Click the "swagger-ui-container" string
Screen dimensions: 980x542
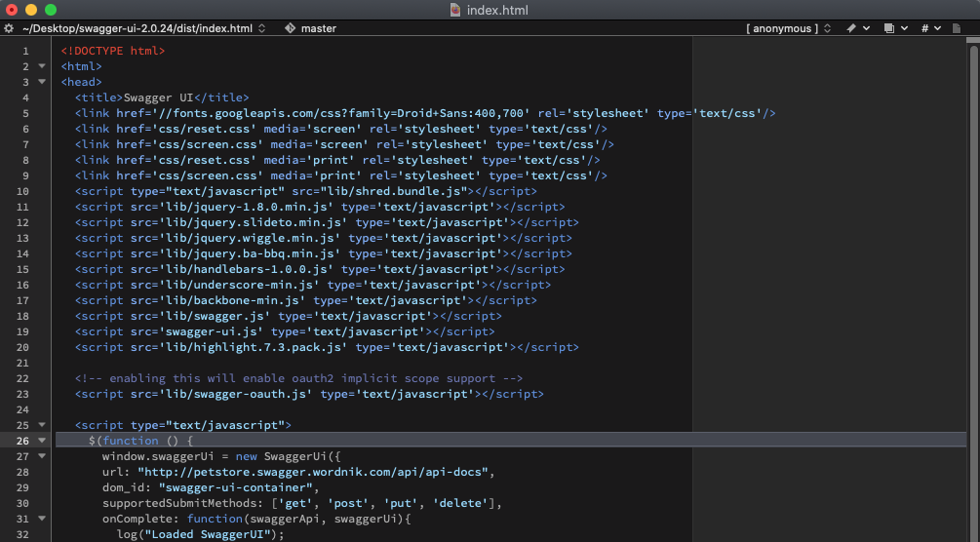pyautogui.click(x=236, y=487)
